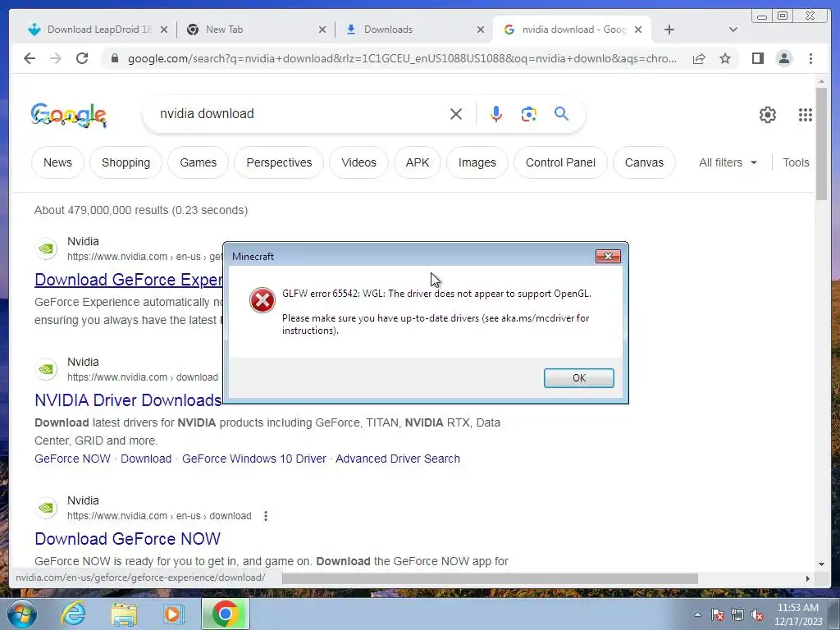The image size is (840, 630).
Task: Open the GeForce NOW sitelink
Action: pos(72,459)
